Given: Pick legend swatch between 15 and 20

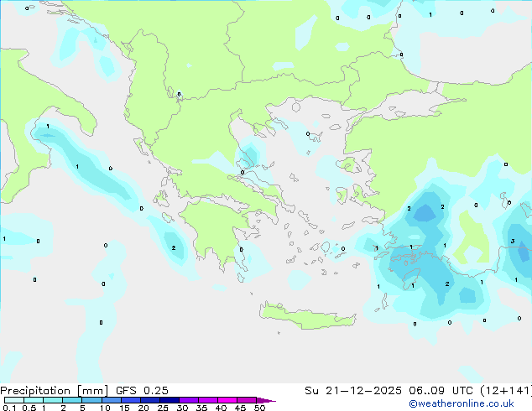Looking at the screenshot, I should click(x=131, y=400).
